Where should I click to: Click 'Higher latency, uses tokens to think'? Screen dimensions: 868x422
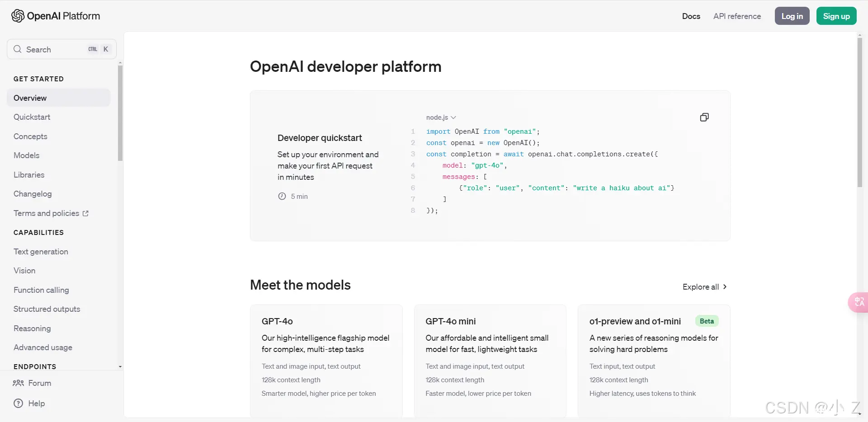coord(642,394)
